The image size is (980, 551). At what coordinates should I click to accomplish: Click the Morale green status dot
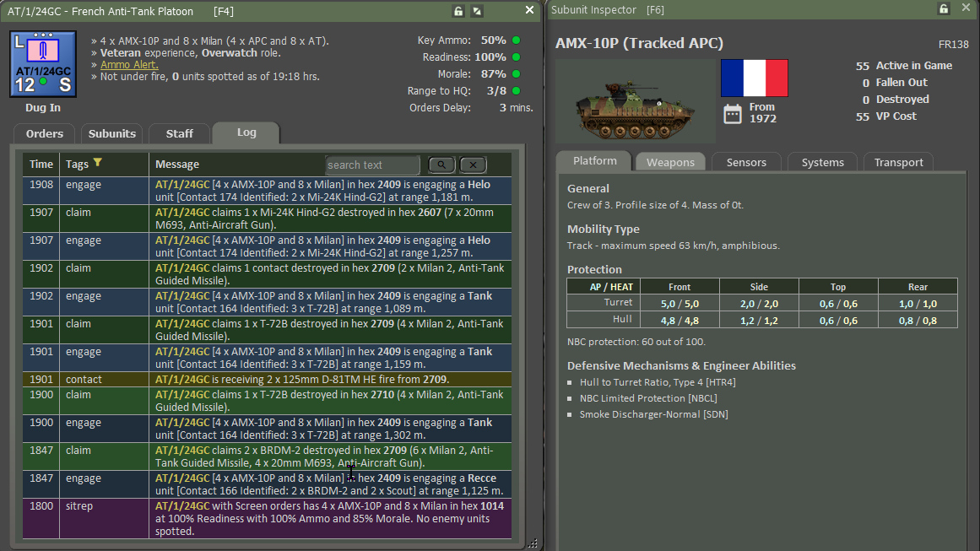tap(517, 73)
